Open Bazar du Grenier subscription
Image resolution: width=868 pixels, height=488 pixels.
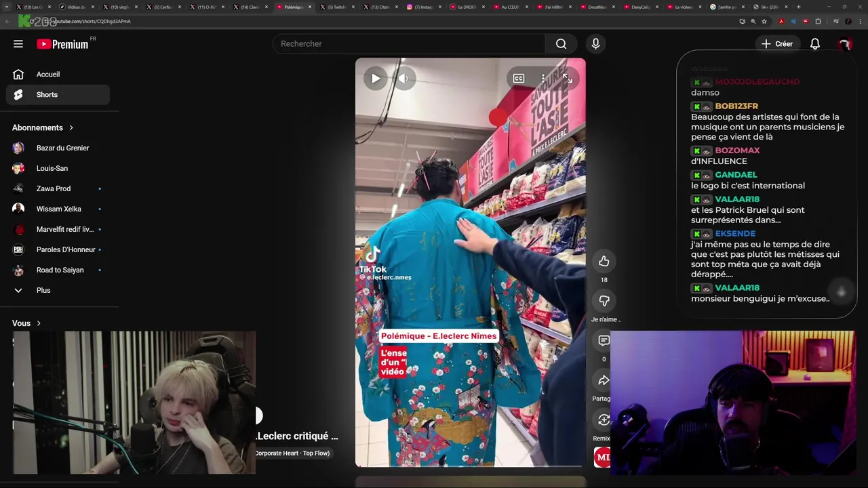(x=58, y=148)
